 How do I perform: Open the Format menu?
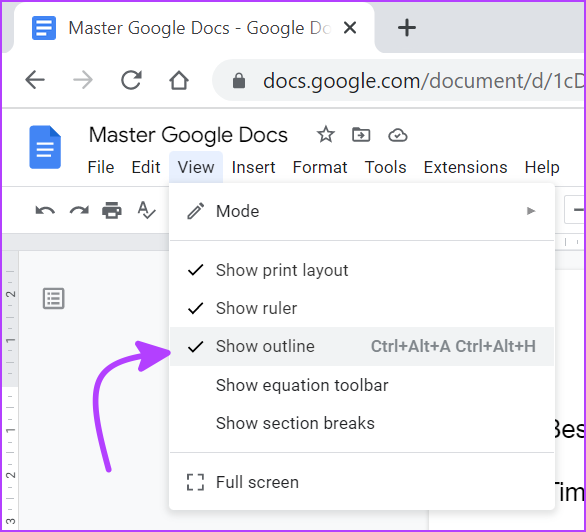coord(320,167)
